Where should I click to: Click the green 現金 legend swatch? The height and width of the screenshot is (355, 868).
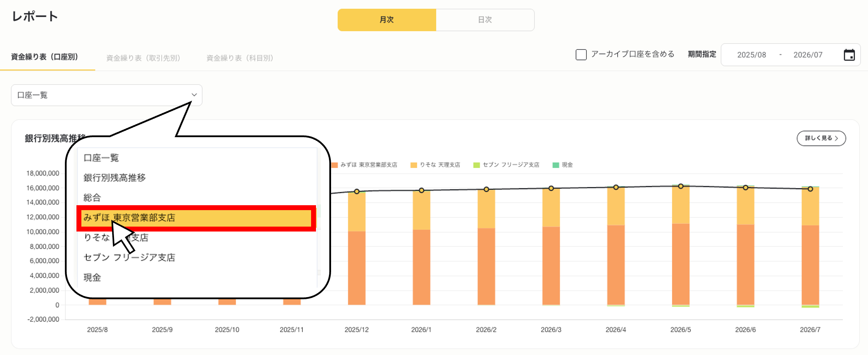click(x=556, y=165)
